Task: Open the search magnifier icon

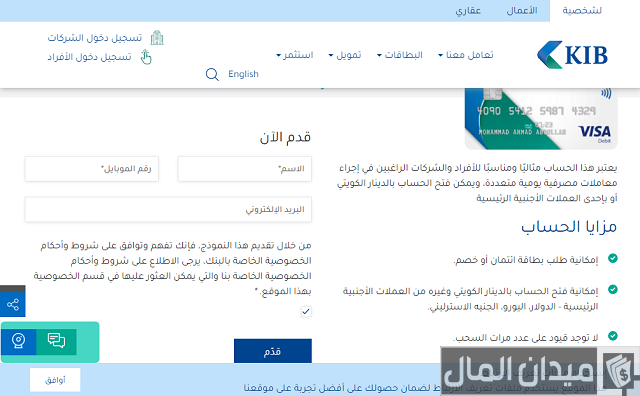Action: pos(212,74)
